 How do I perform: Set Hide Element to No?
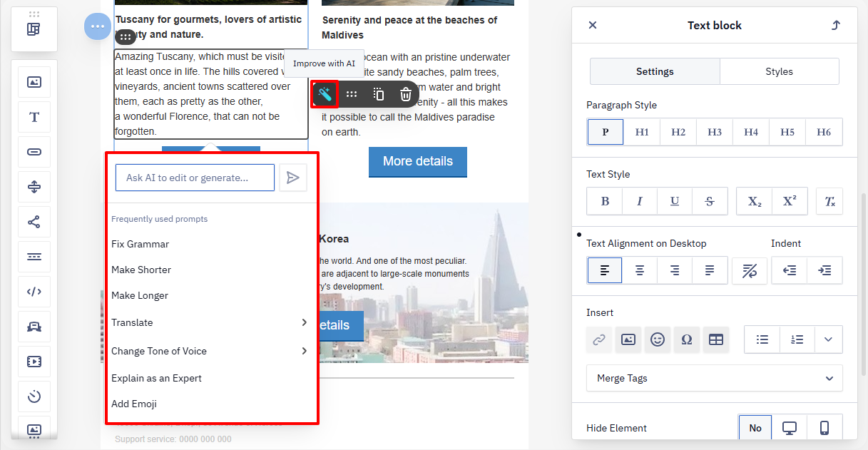[755, 428]
